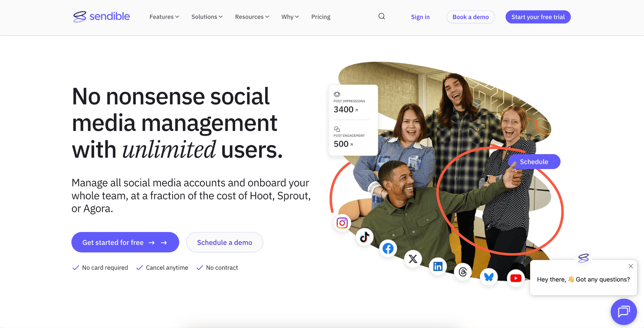Open the Pricing page
The width and height of the screenshot is (644, 328).
point(321,17)
